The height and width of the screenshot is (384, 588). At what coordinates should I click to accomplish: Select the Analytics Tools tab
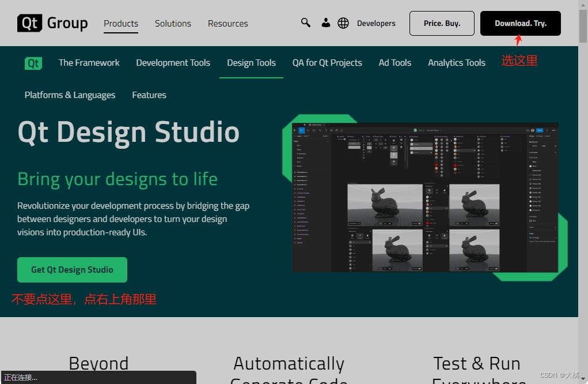click(x=456, y=63)
